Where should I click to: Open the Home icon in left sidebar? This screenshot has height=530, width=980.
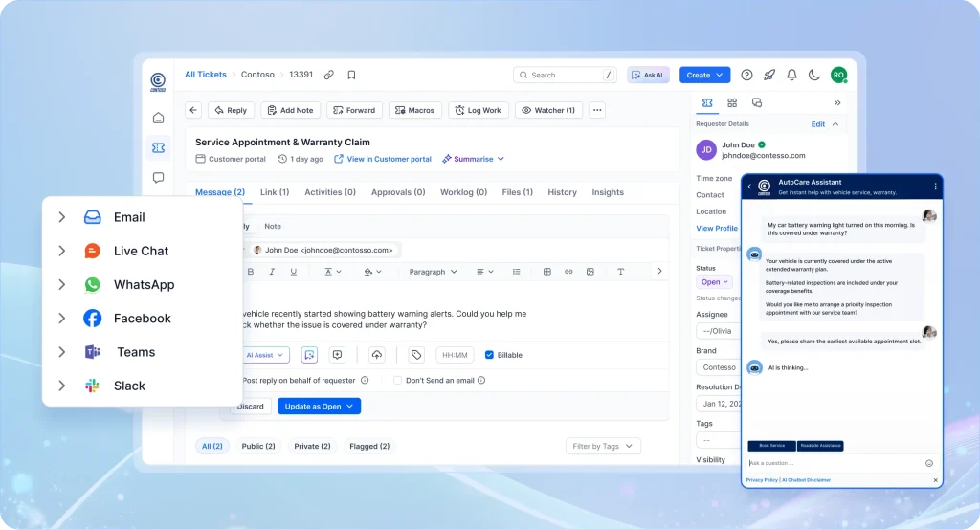click(x=158, y=118)
